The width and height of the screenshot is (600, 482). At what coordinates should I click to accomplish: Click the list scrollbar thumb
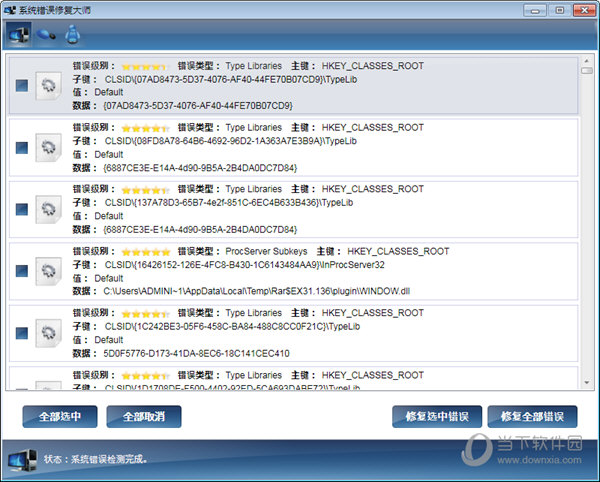(x=587, y=70)
